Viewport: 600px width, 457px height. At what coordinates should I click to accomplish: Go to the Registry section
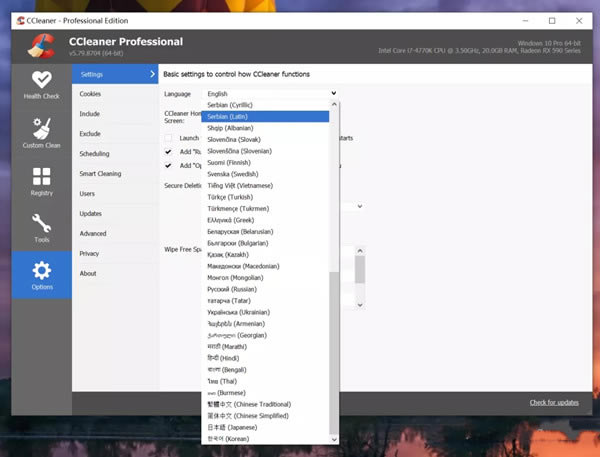[41, 182]
